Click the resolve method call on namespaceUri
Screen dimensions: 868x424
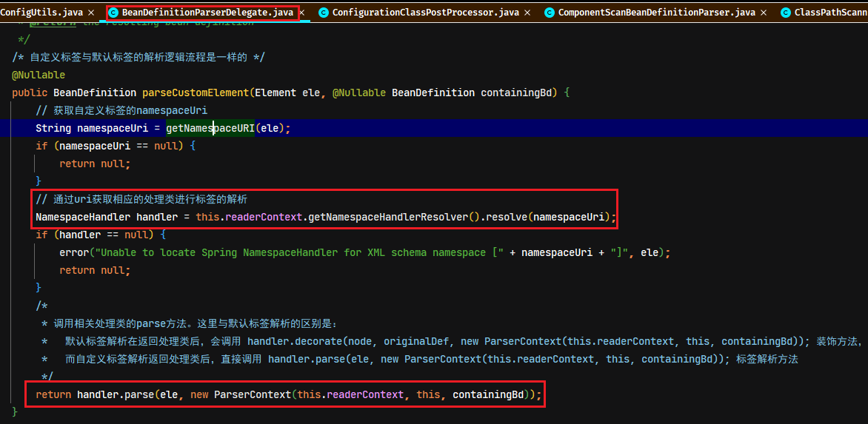pos(504,218)
